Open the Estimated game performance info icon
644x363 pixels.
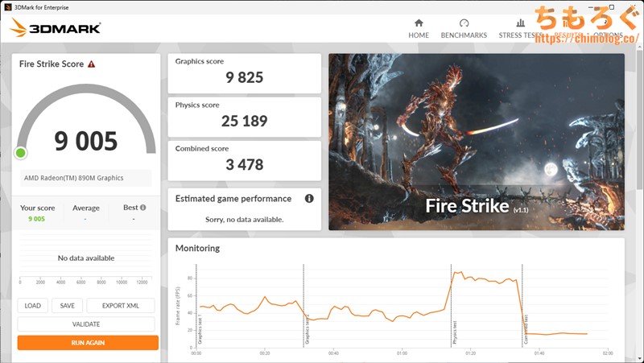coord(309,199)
